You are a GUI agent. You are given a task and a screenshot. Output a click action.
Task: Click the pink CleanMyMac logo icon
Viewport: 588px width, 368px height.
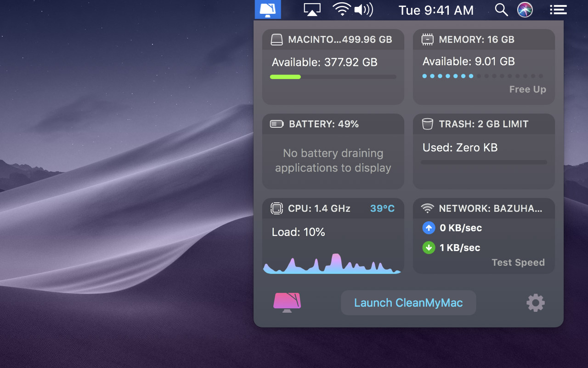[287, 302]
